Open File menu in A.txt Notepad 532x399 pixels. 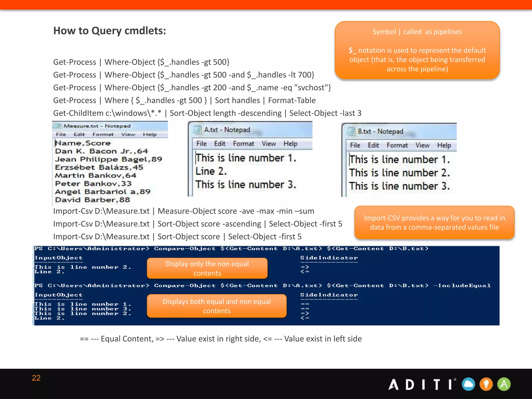point(202,144)
